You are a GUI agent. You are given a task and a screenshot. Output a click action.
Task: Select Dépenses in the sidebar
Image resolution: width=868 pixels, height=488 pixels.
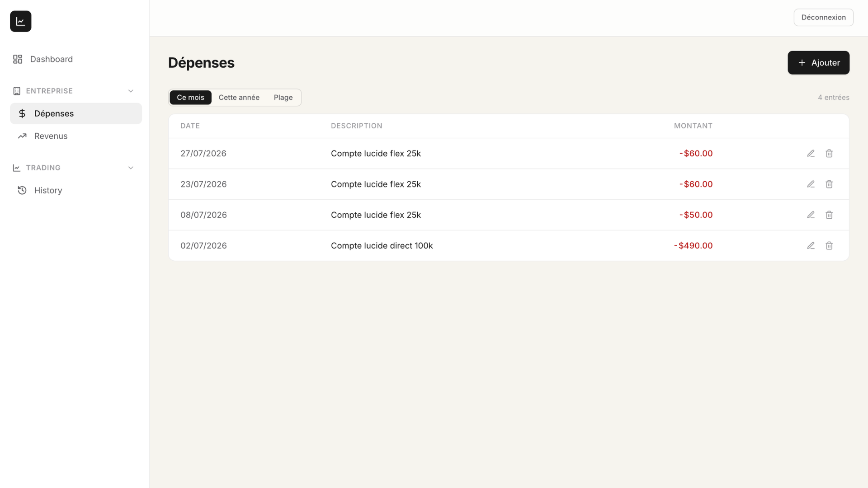click(x=75, y=113)
